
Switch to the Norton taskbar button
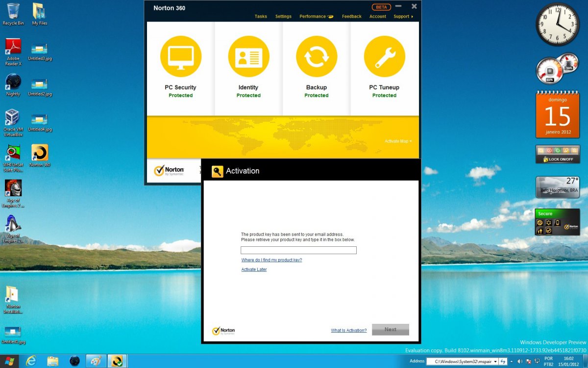pyautogui.click(x=118, y=361)
